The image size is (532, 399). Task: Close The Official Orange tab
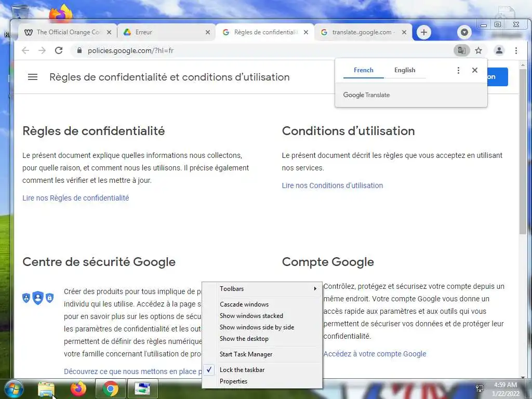tap(109, 32)
